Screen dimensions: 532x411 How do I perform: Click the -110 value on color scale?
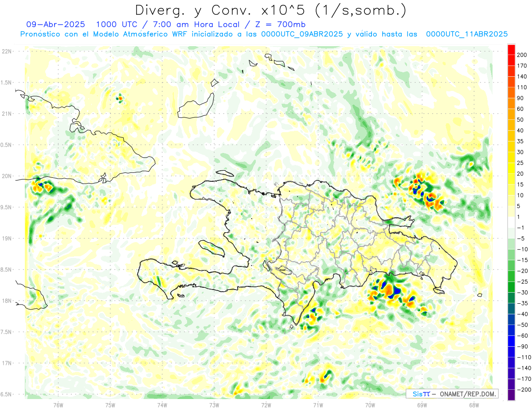pos(524,357)
